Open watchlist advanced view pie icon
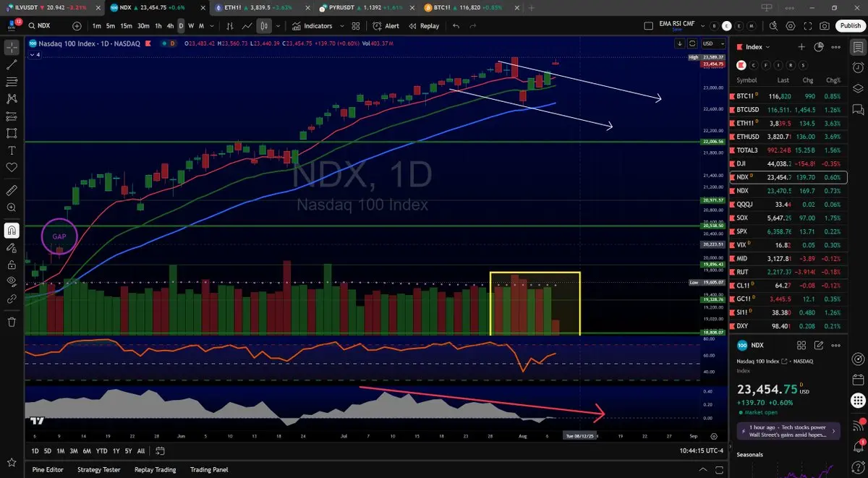 (x=819, y=47)
